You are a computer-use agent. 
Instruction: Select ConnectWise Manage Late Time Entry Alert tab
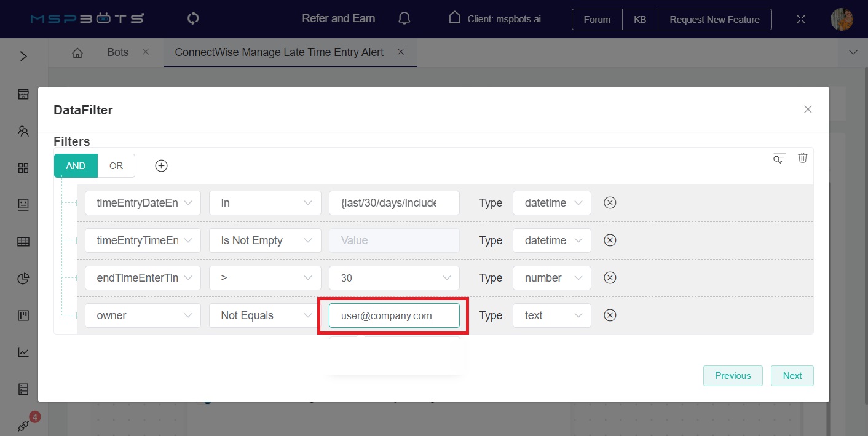click(279, 52)
